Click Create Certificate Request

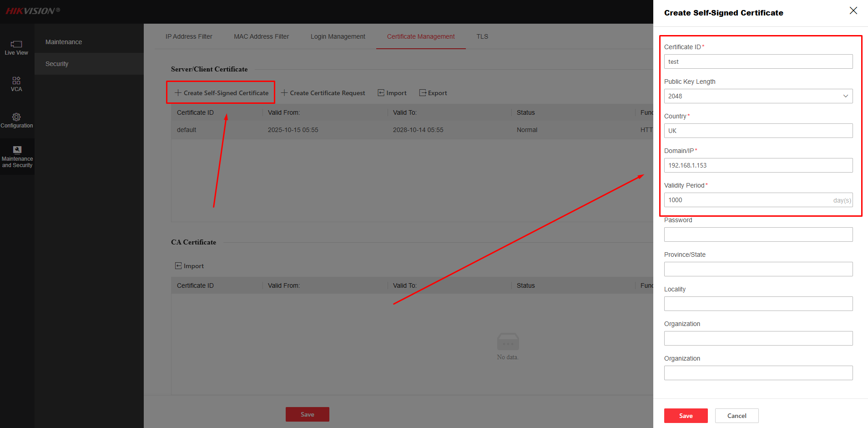pos(323,93)
